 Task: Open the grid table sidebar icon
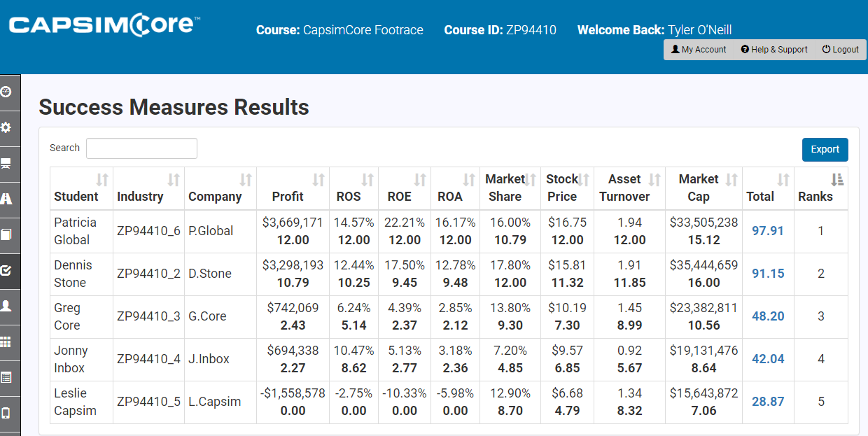[6, 342]
